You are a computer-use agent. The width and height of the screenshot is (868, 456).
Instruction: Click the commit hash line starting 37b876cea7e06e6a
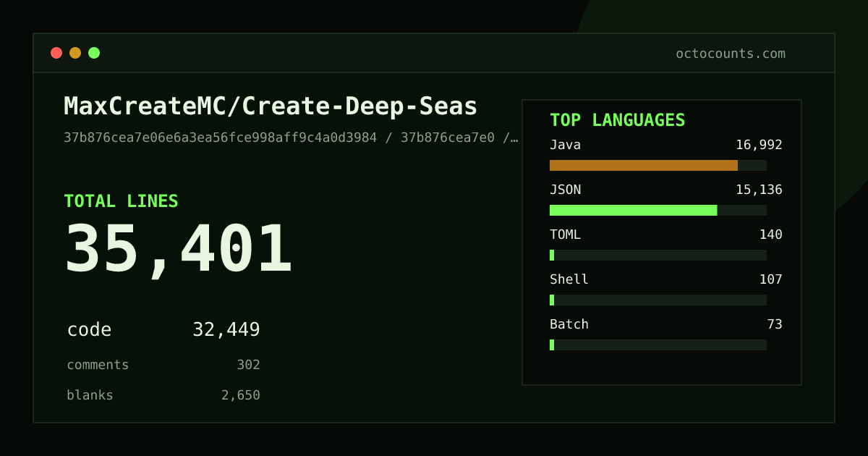click(x=291, y=138)
